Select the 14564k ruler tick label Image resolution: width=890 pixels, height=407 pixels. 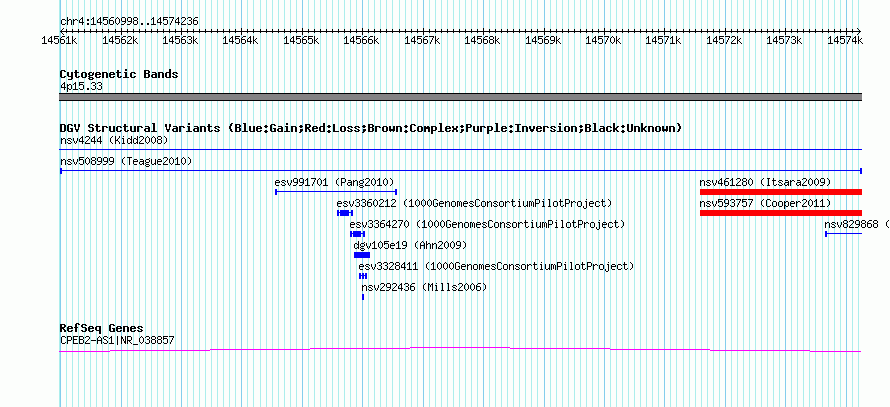click(x=241, y=40)
